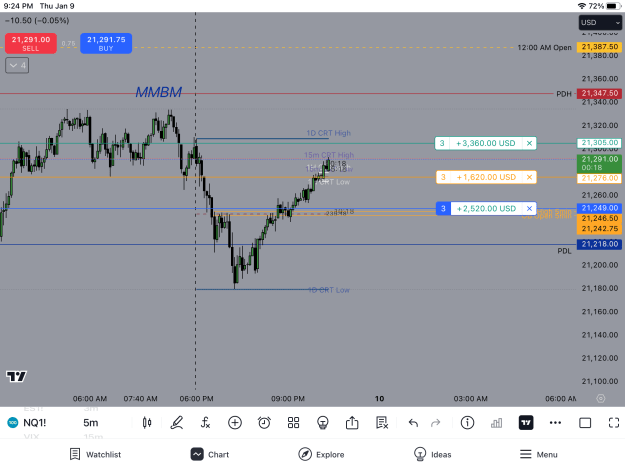Share the chart via share icon

(352, 422)
